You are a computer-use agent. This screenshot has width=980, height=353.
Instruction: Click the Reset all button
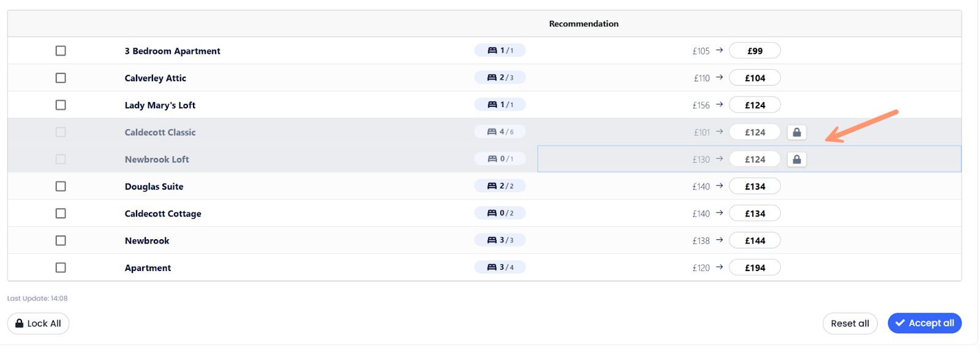(850, 324)
